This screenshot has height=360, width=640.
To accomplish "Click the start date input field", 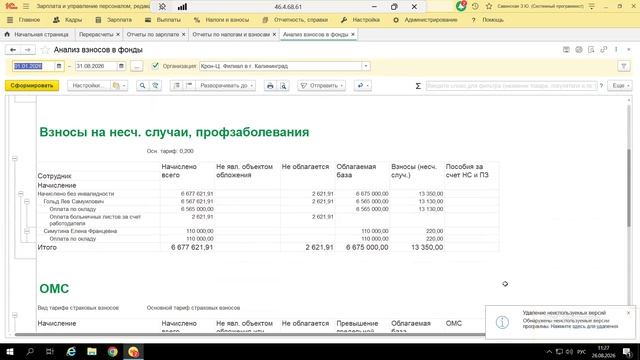I will 33,66.
